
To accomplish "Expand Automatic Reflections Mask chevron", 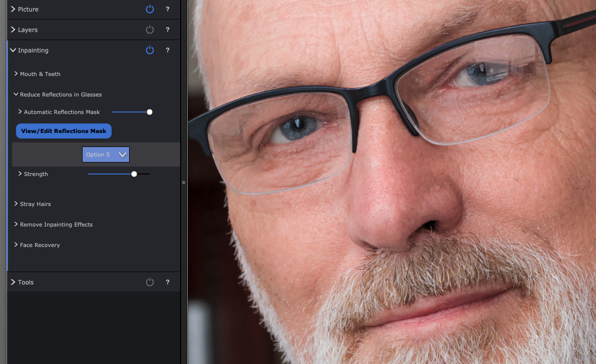I will (20, 111).
